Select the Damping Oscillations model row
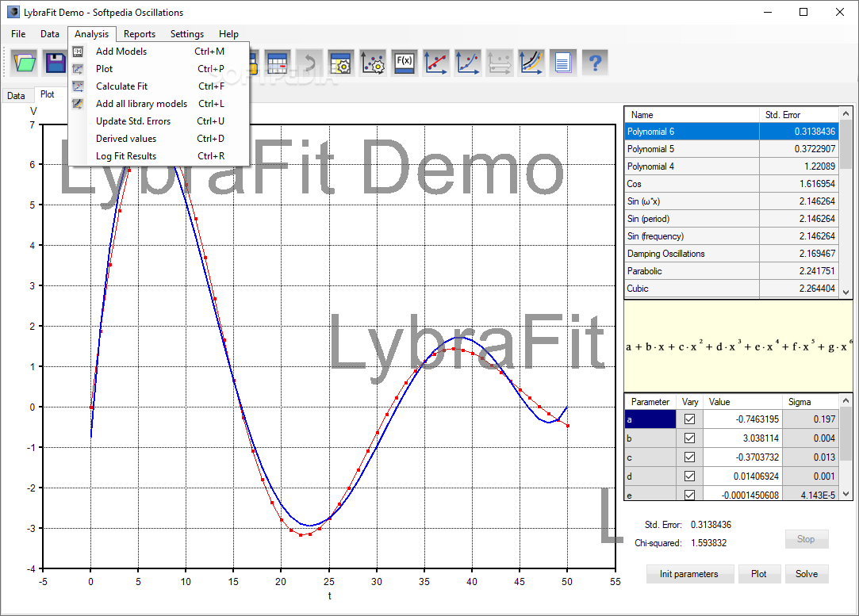 coord(732,254)
